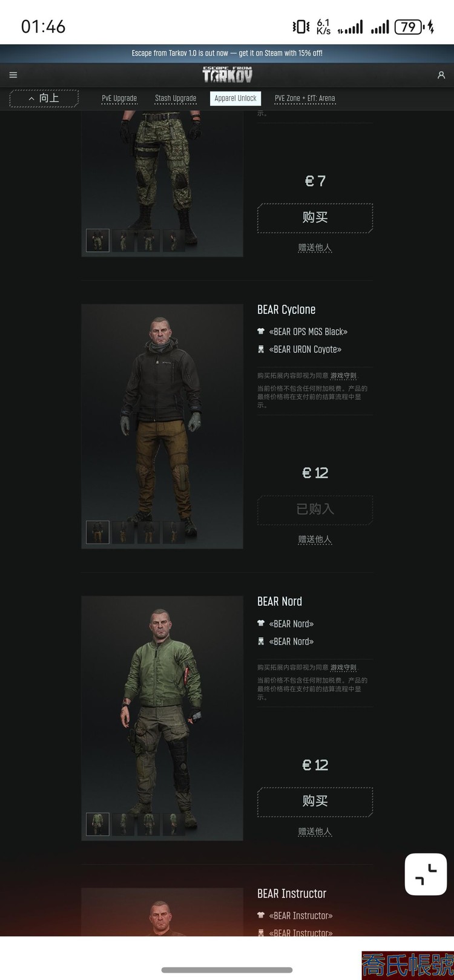
Task: Click shirt icon beside BEAR OPS MGS Black
Action: point(261,332)
